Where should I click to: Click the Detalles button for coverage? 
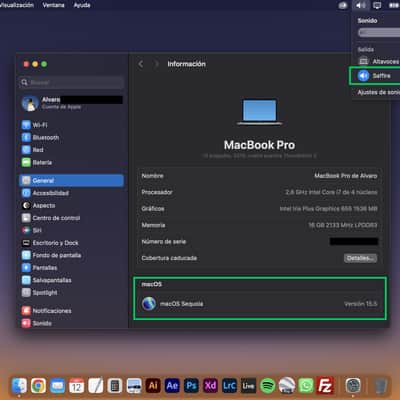tap(360, 258)
